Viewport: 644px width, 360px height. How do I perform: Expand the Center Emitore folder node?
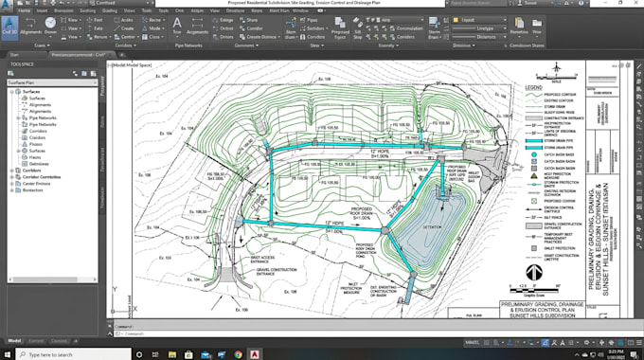(x=12, y=184)
